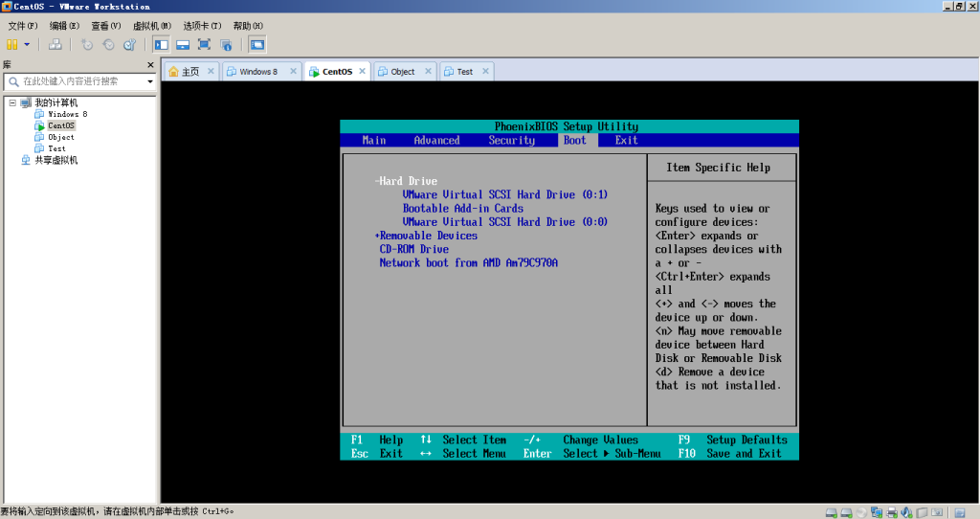
Task: Close the Windows 8 tab
Action: point(293,71)
